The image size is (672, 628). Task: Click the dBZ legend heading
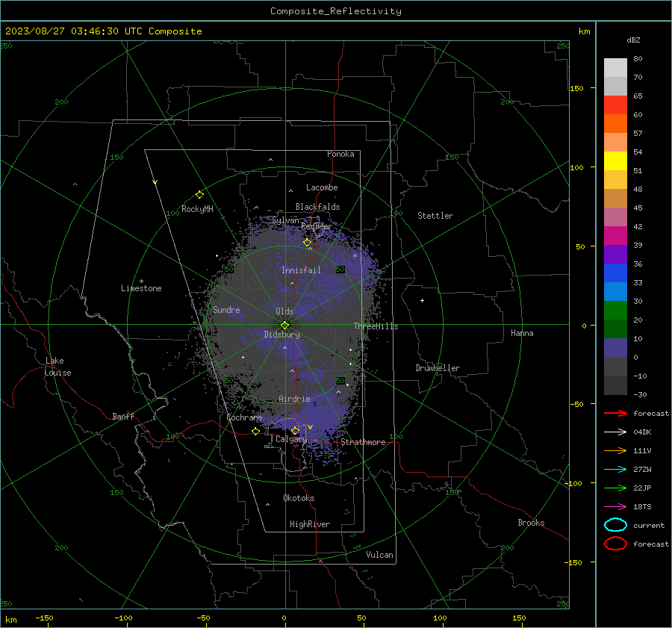click(x=633, y=40)
